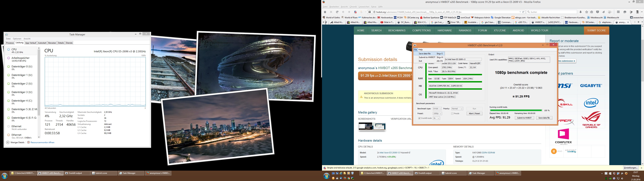644x181 pixels.
Task: Toggle the Overkill mode checkbox
Action: click(x=419, y=118)
